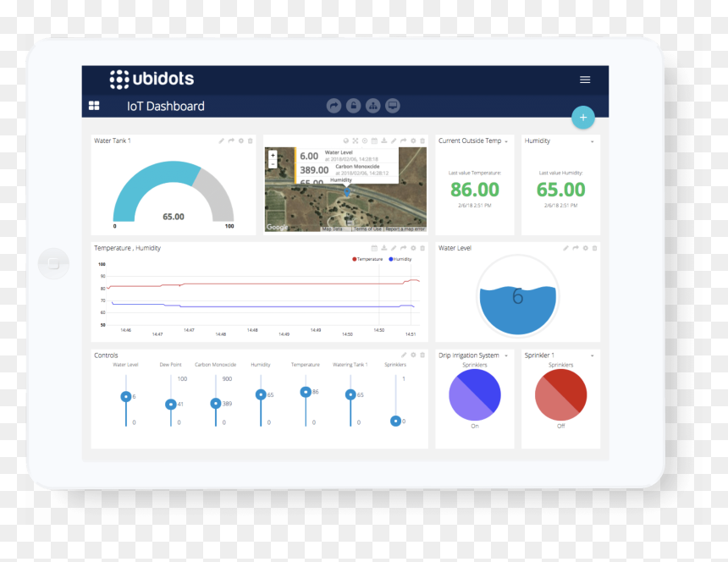Open the Controls widget settings gear

(413, 355)
